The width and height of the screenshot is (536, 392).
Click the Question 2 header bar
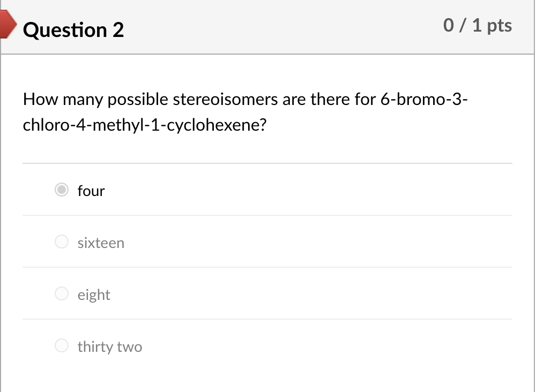(268, 27)
